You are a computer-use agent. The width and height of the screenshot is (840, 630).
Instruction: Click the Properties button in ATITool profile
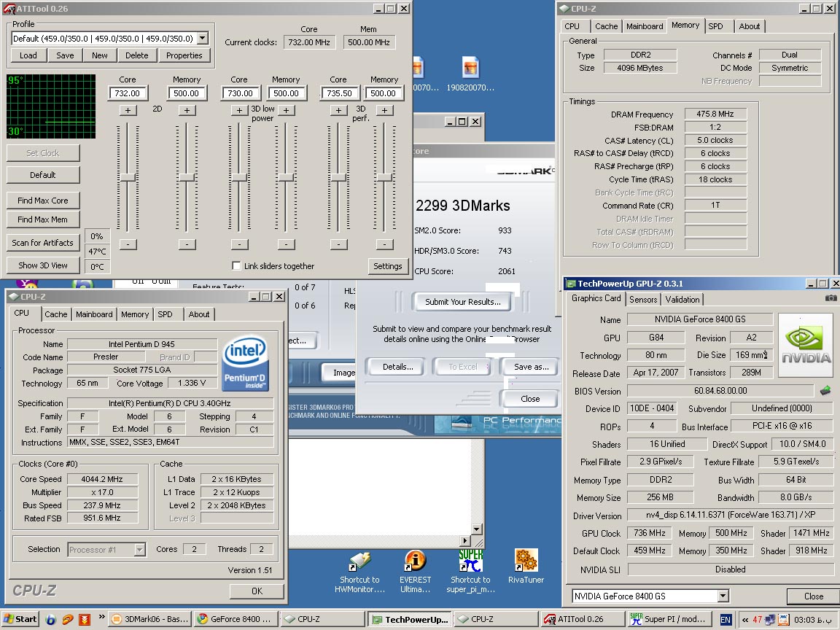pyautogui.click(x=184, y=55)
